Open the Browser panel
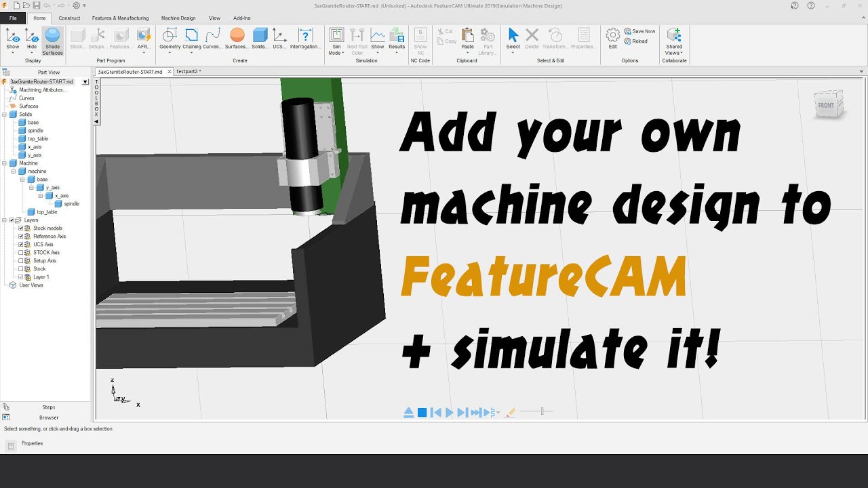The width and height of the screenshot is (868, 488). click(49, 418)
